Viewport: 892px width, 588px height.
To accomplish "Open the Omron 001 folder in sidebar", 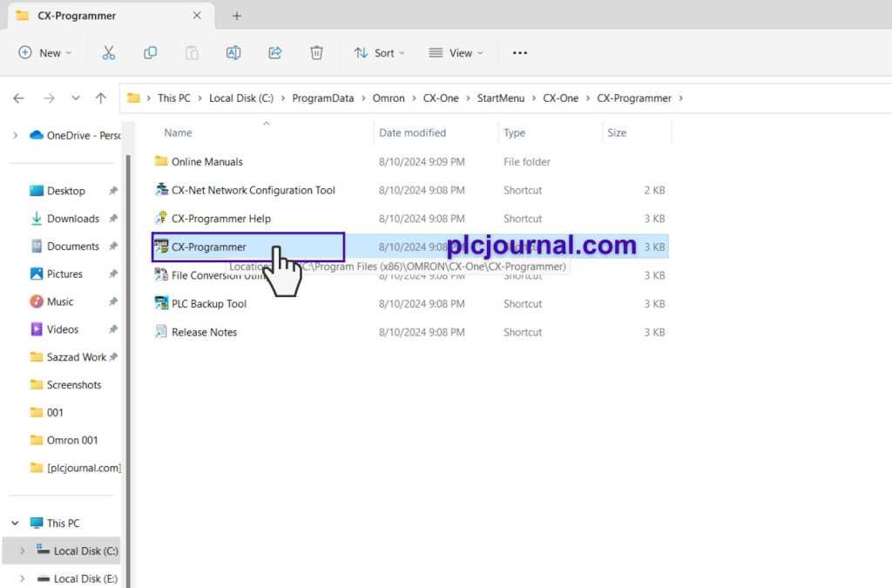I will click(x=72, y=440).
